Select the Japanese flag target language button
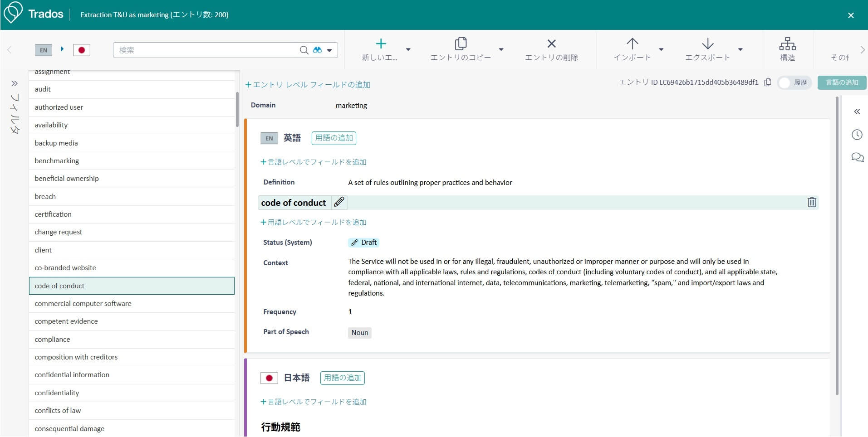Screen dimensions: 868x437 coord(82,50)
